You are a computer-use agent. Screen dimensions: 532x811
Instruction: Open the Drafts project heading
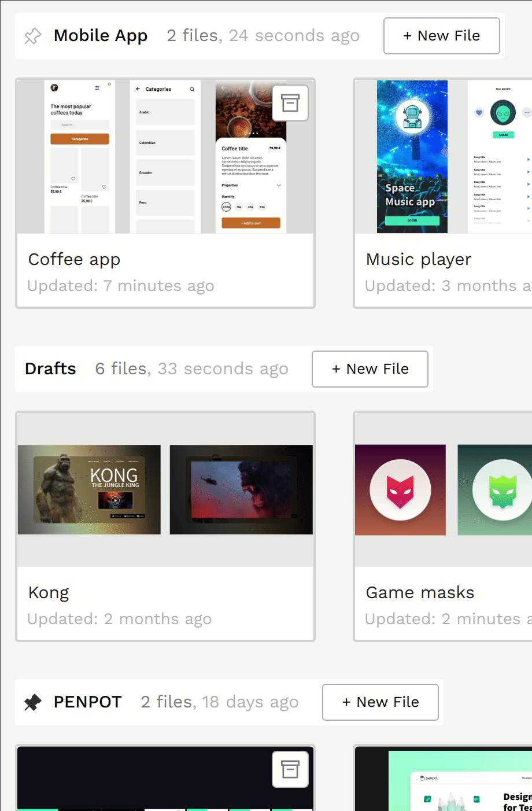(50, 369)
